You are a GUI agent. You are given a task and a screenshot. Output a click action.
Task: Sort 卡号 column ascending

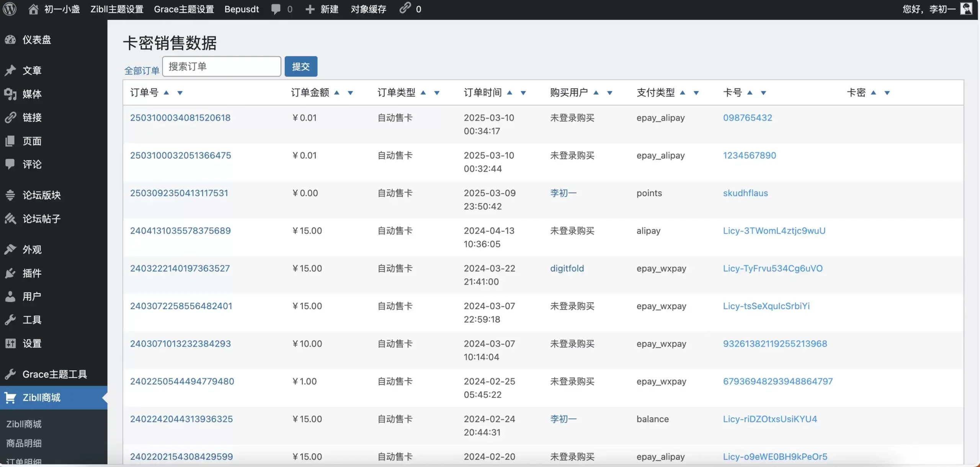pyautogui.click(x=750, y=93)
